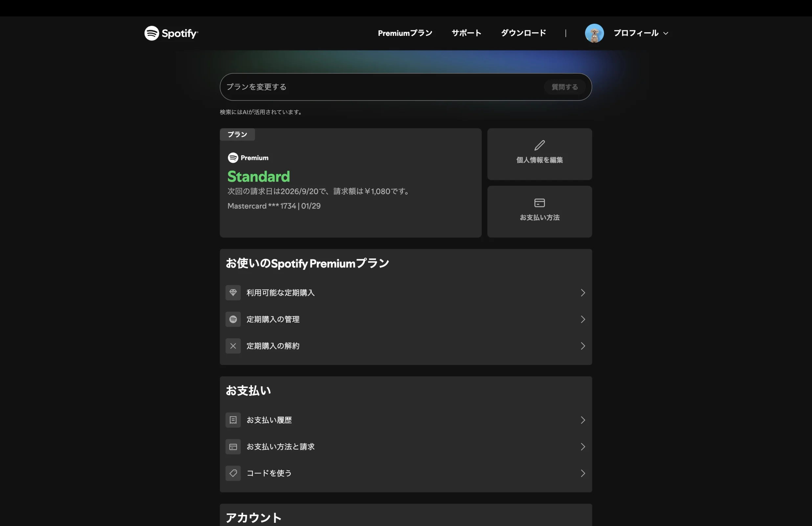This screenshot has height=526, width=812.
Task: Click Spotify icon on 定期購入の管理 row
Action: (233, 319)
